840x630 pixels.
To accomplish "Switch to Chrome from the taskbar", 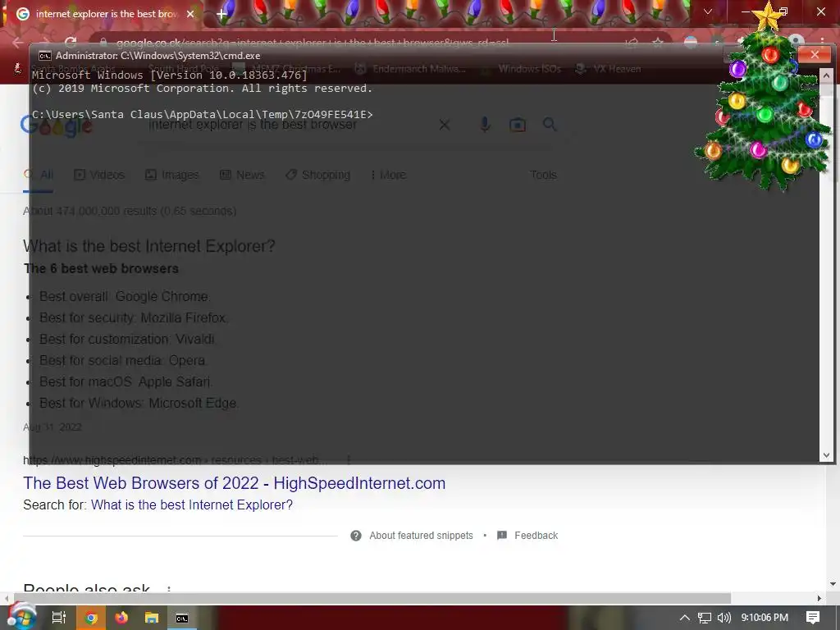I will (x=91, y=618).
